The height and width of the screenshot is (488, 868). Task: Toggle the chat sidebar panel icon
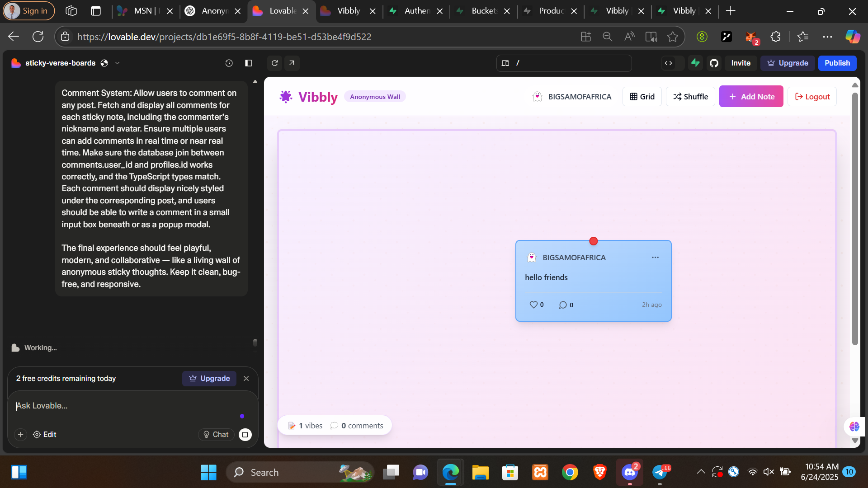tap(248, 63)
